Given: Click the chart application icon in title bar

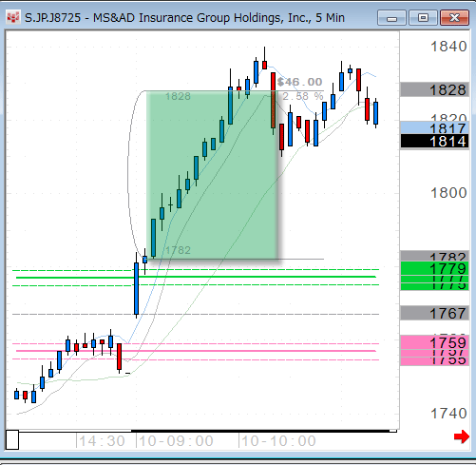Looking at the screenshot, I should click(13, 17).
